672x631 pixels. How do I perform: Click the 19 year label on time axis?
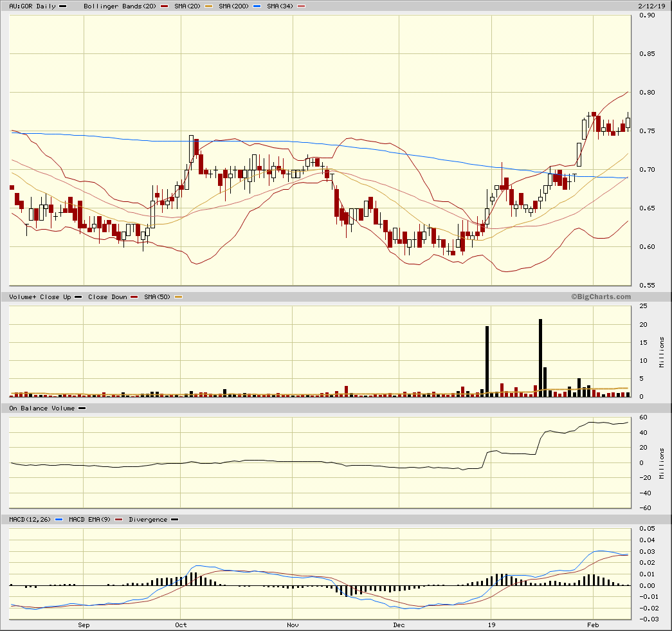(x=491, y=625)
